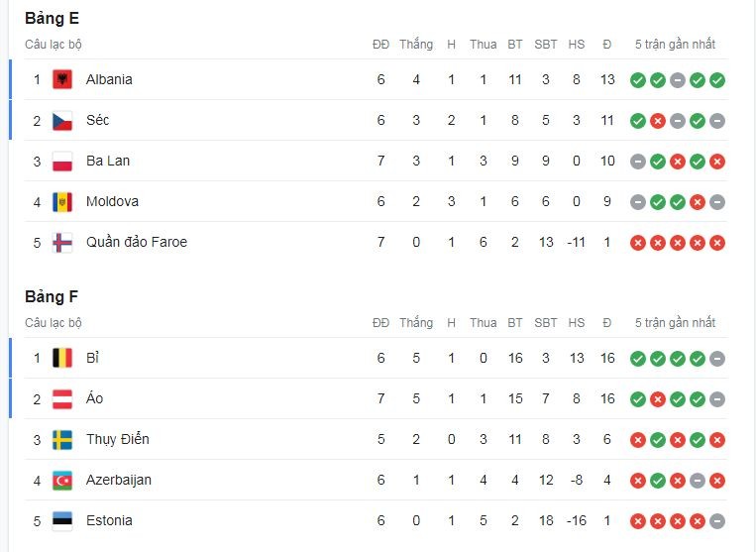Click the Quần đảo Faroe flag icon

click(x=62, y=243)
